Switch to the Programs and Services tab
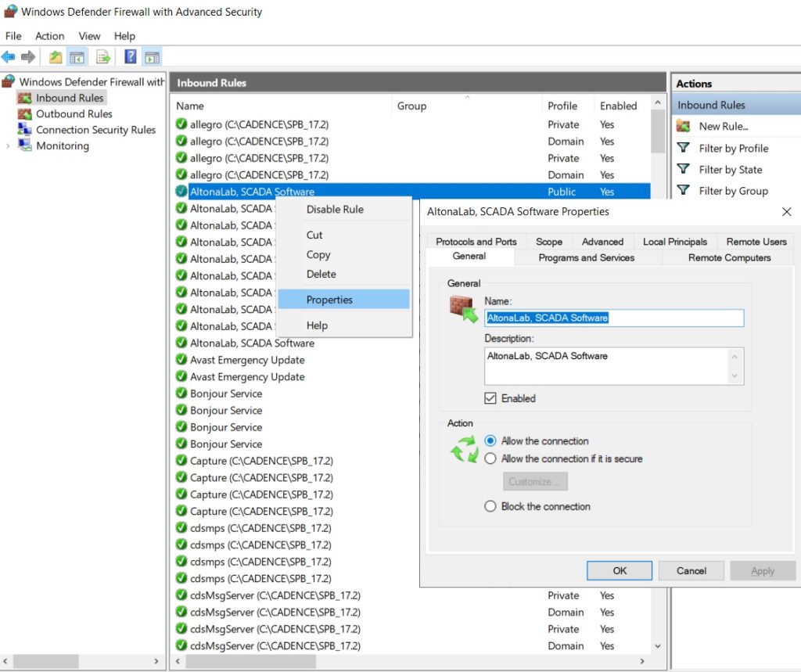The height and width of the screenshot is (672, 801). 587,257
